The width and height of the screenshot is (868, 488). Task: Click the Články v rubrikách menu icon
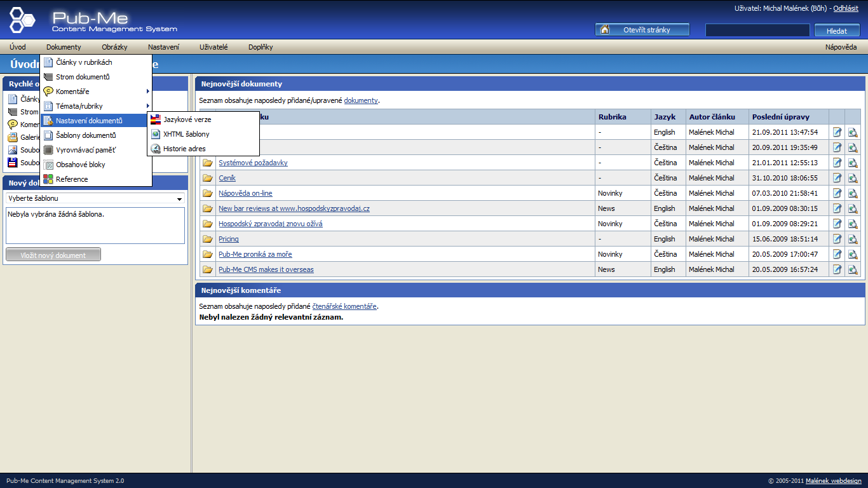click(x=48, y=62)
